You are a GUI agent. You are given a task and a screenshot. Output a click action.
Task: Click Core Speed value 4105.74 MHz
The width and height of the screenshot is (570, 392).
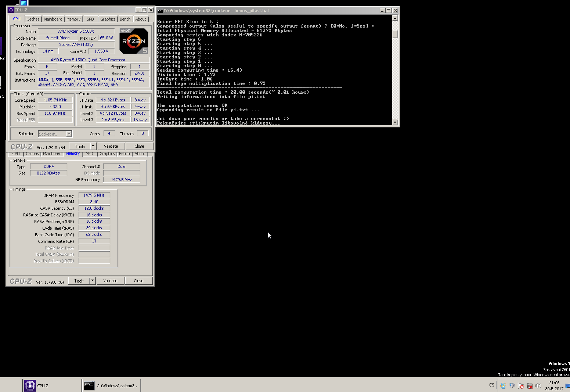coord(55,100)
